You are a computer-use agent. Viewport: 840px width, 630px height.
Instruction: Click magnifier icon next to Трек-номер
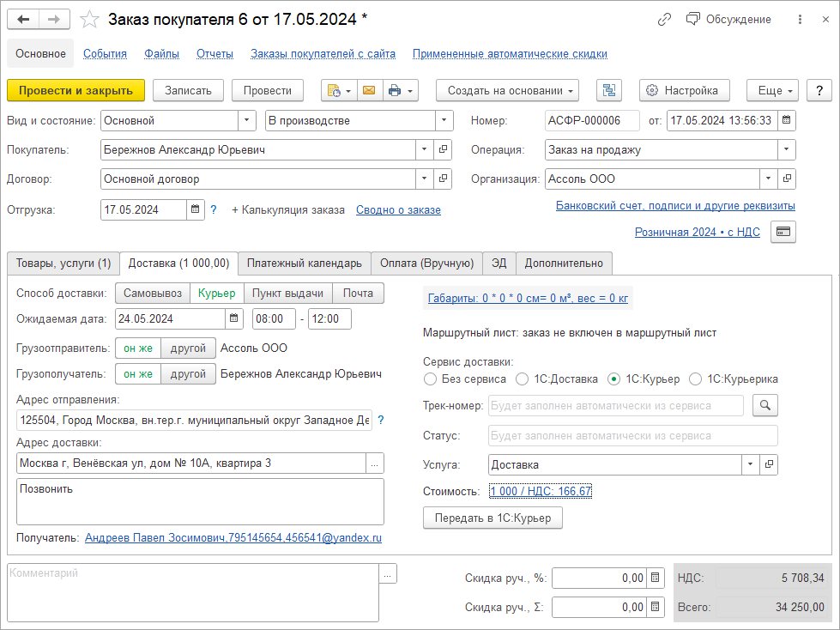(x=764, y=406)
